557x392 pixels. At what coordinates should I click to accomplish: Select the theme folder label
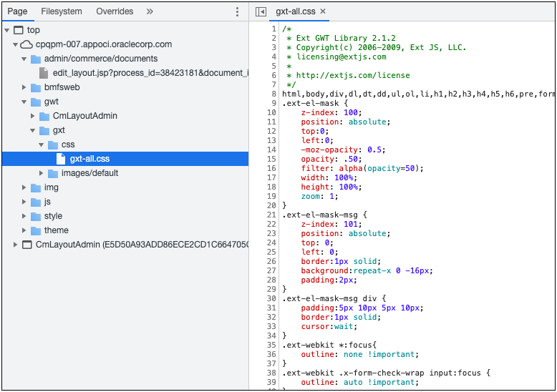pyautogui.click(x=56, y=230)
